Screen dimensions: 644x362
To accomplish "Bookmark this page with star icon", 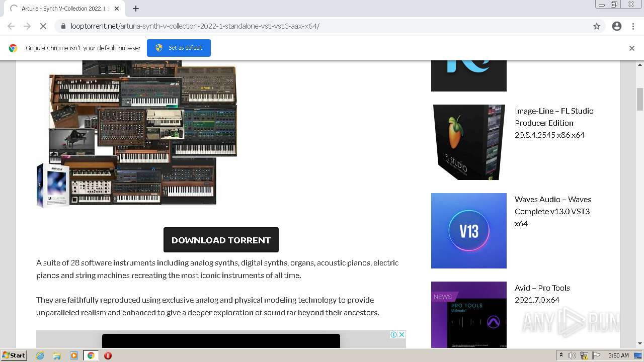I will (597, 26).
